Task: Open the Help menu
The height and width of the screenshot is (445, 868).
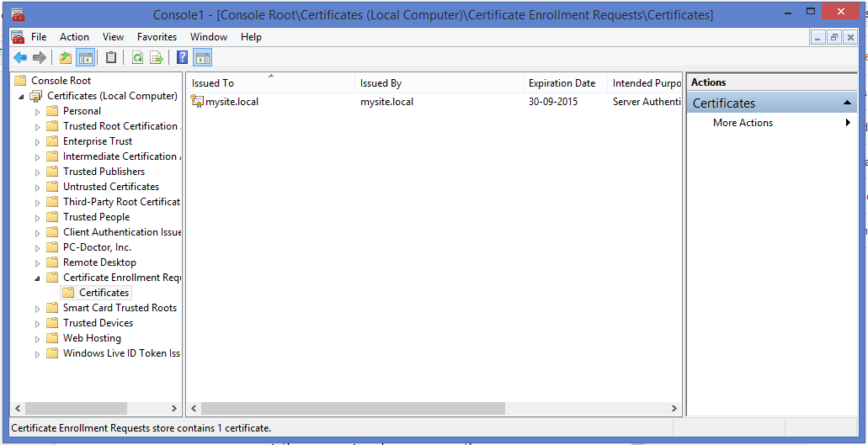Action: [251, 37]
